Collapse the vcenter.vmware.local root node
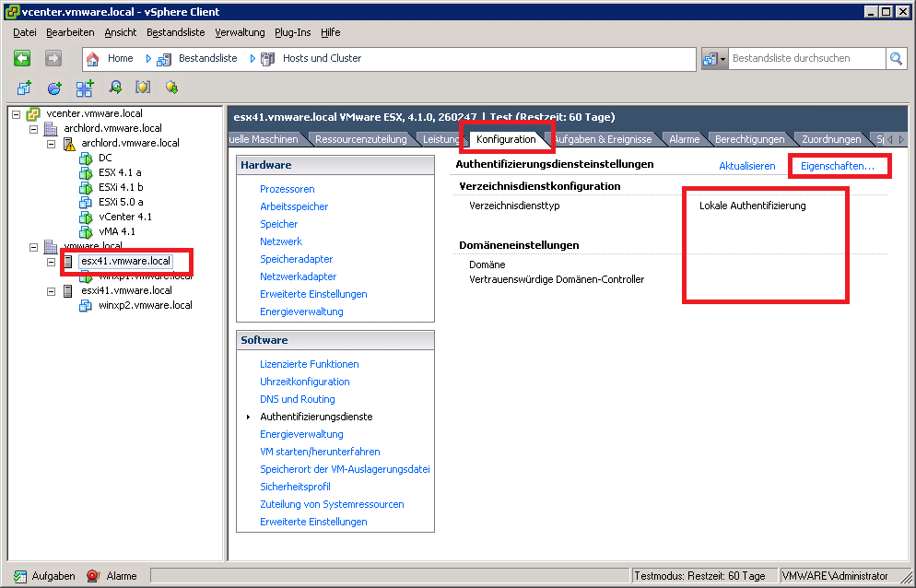Viewport: 916px width, 588px height. click(17, 113)
